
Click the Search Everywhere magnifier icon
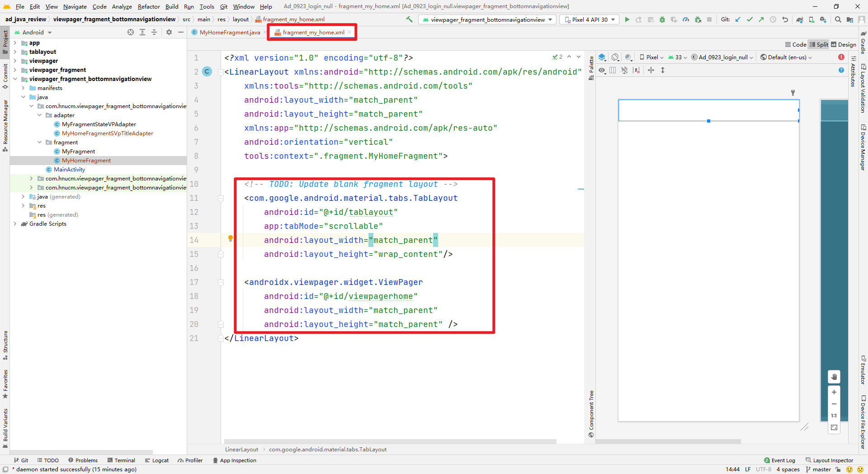838,19
